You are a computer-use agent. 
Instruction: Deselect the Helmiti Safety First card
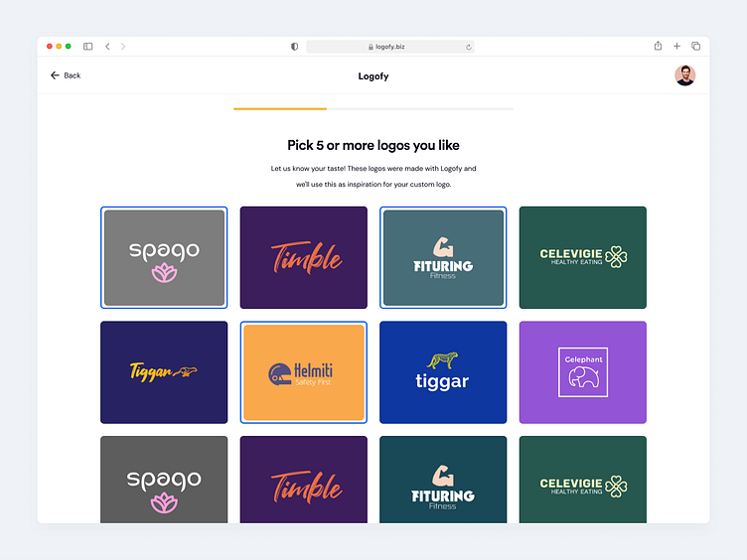(304, 372)
